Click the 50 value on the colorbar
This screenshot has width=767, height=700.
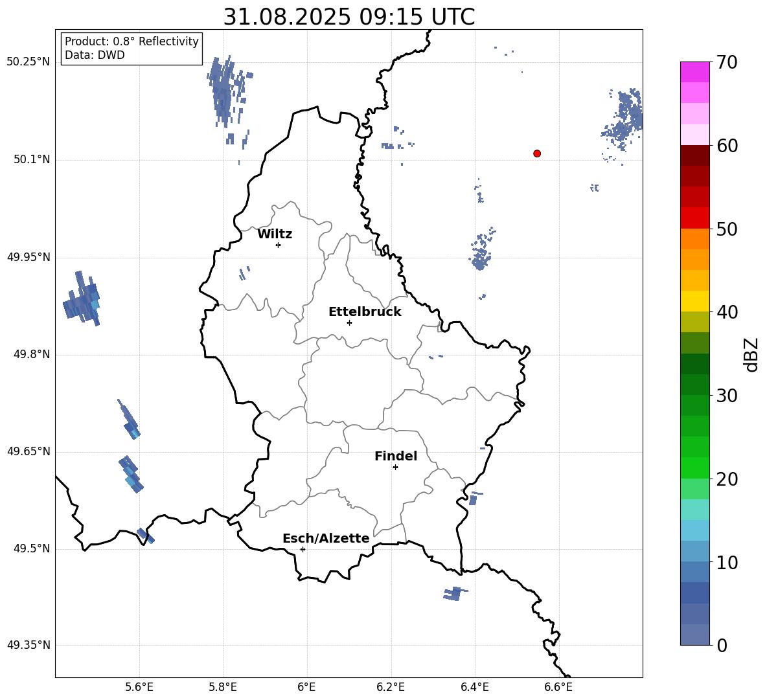point(727,229)
